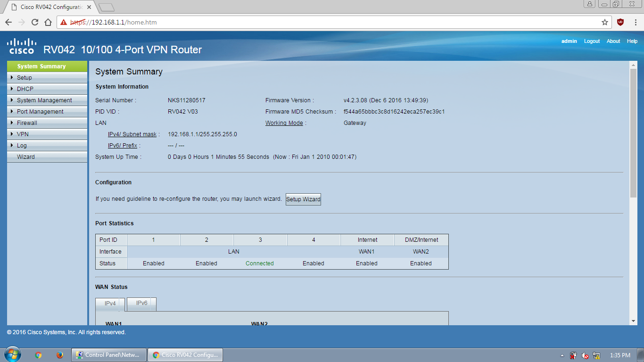The height and width of the screenshot is (362, 644).
Task: Click the browser forward arrow
Action: 22,22
